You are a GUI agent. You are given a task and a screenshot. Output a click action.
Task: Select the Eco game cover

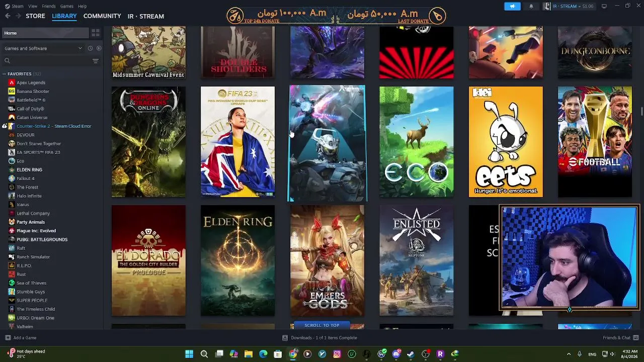[x=417, y=142]
